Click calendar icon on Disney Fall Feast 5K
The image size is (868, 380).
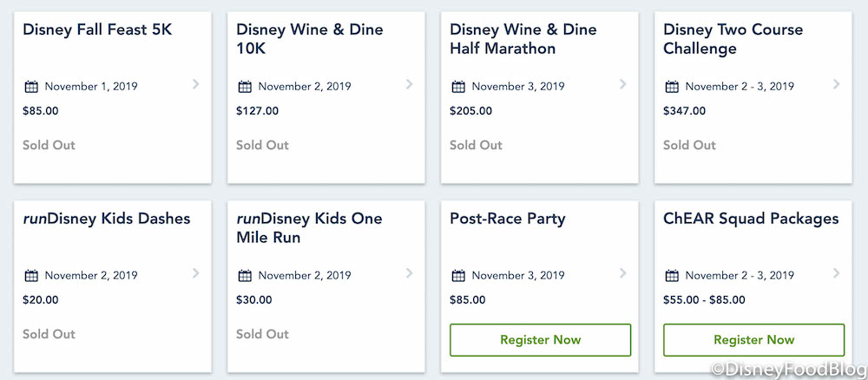click(31, 87)
